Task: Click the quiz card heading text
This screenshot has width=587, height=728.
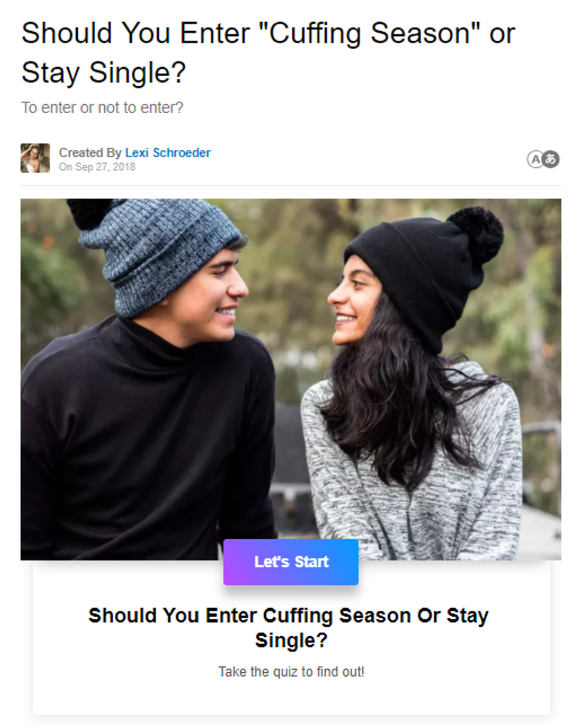Action: point(289,627)
